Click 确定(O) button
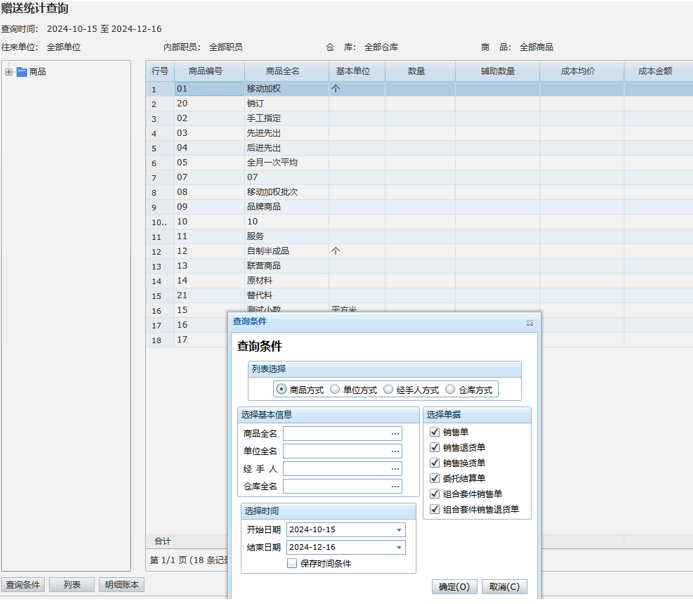 coord(455,587)
